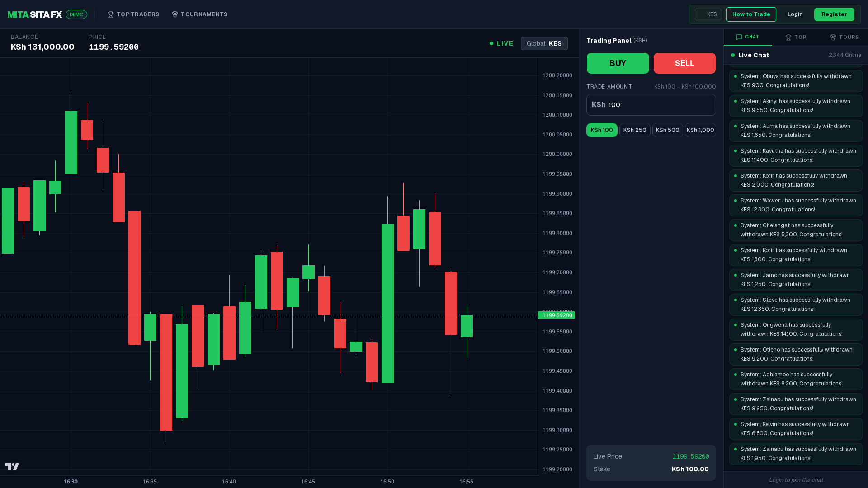868x488 pixels.
Task: Select Chelangat's KES 5,300 withdrawal message
Action: pos(796,230)
